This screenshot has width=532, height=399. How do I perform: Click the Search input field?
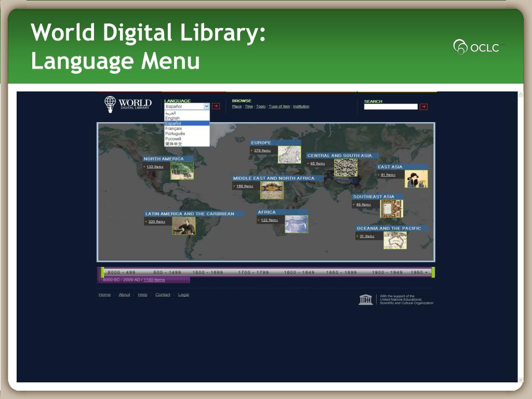click(391, 107)
